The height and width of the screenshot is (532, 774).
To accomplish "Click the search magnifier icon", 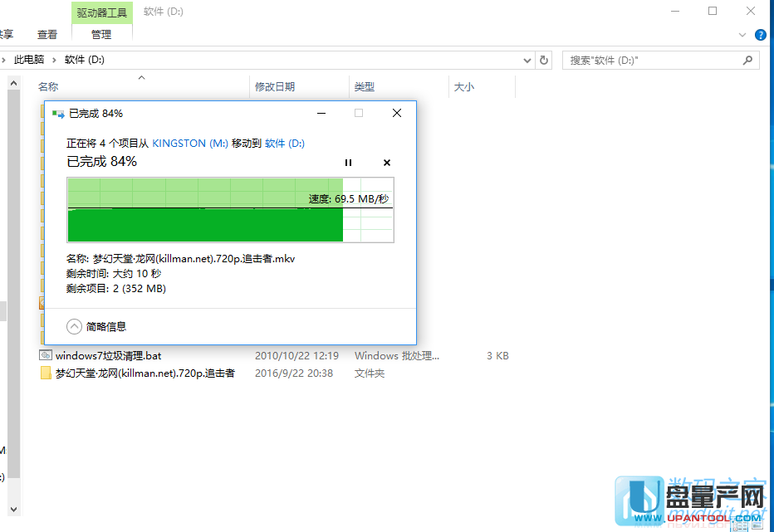I will point(747,60).
